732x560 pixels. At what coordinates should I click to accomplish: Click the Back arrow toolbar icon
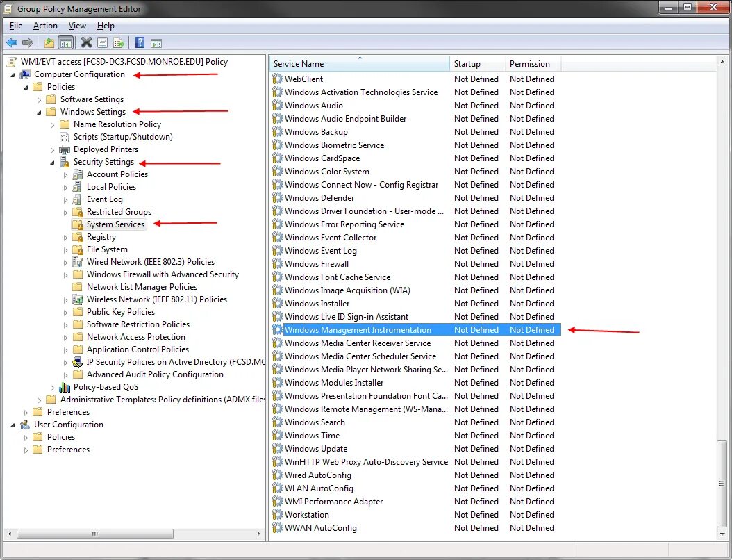point(12,43)
